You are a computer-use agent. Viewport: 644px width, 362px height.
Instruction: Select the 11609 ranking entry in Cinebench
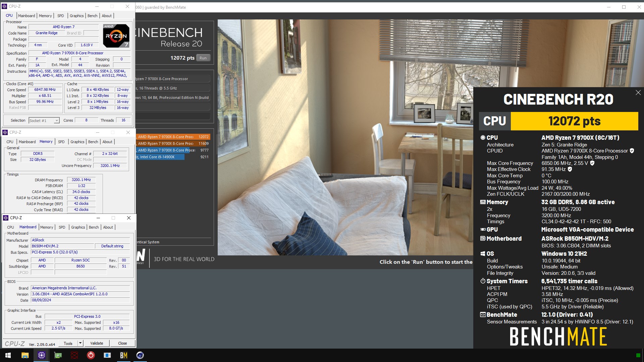(173, 143)
